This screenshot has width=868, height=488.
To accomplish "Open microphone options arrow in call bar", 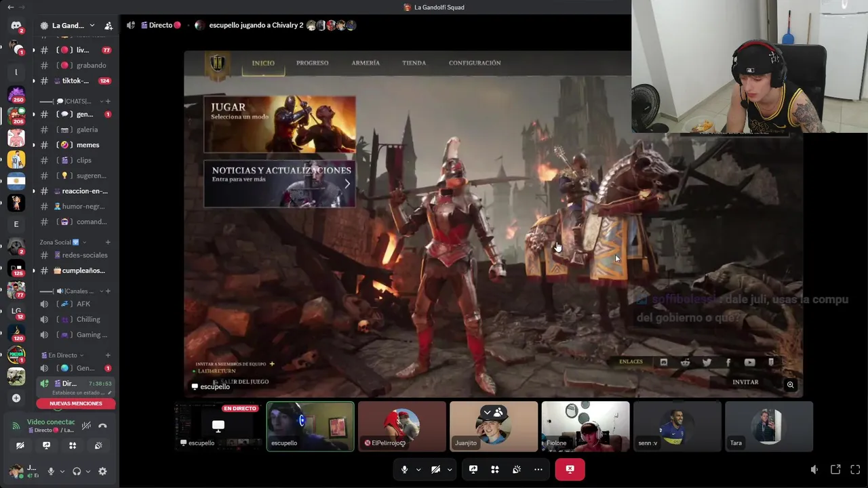I will (x=418, y=470).
